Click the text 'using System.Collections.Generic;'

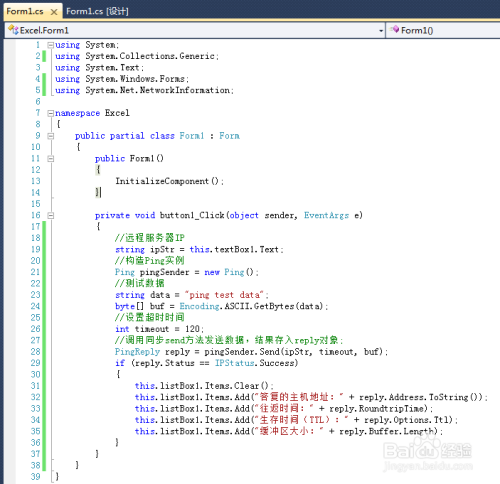[137, 56]
